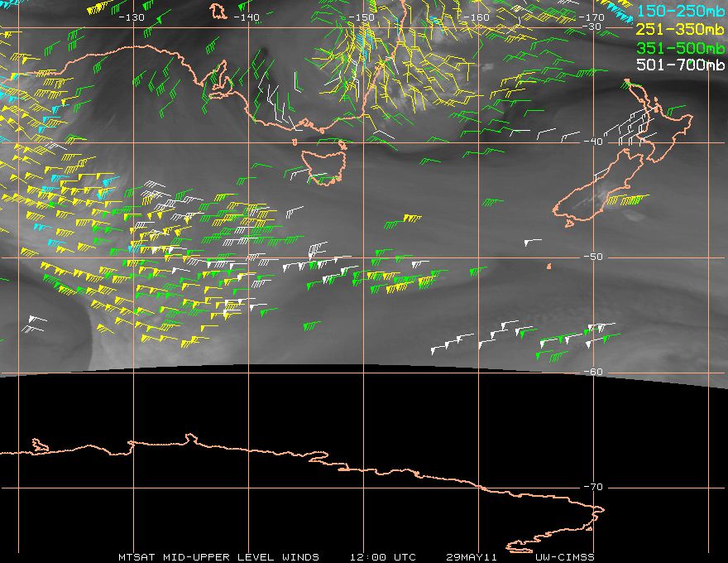Click the -130 longitude label

(132, 17)
